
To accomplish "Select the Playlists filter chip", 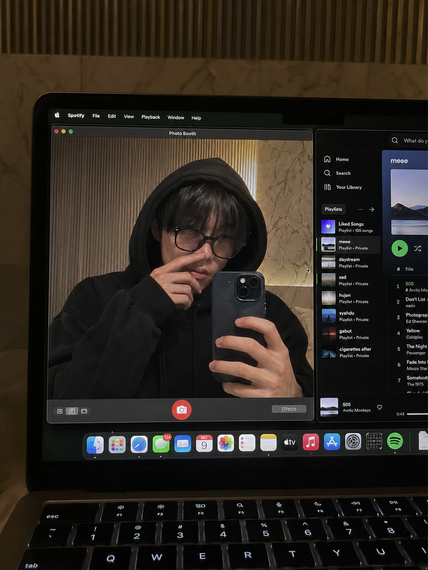I will [x=333, y=209].
